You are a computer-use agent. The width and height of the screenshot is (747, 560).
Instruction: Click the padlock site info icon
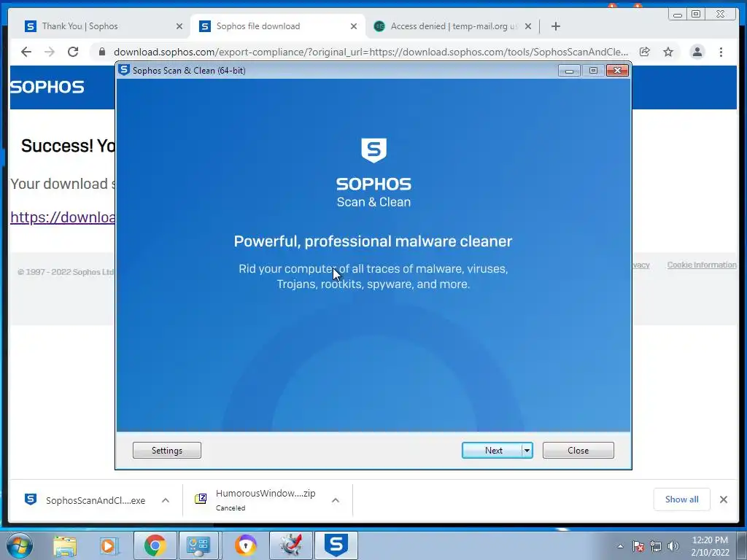[x=102, y=52]
